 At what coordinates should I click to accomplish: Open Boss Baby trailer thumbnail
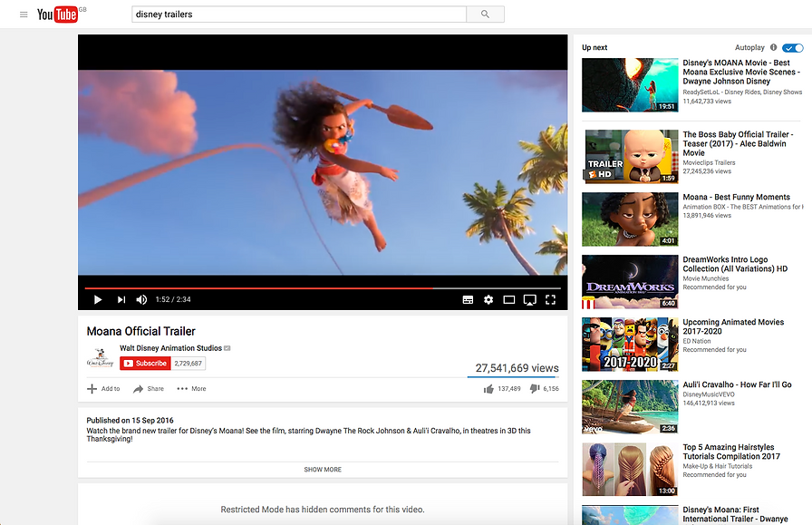(630, 157)
